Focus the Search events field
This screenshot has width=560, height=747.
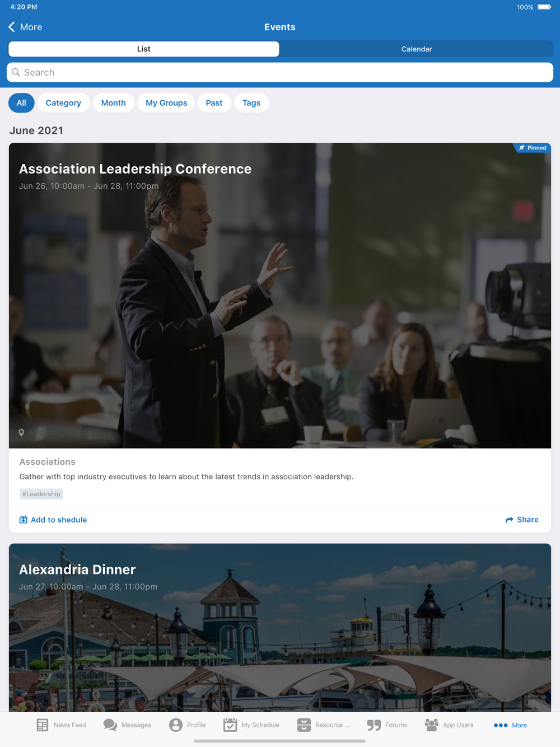(x=280, y=72)
